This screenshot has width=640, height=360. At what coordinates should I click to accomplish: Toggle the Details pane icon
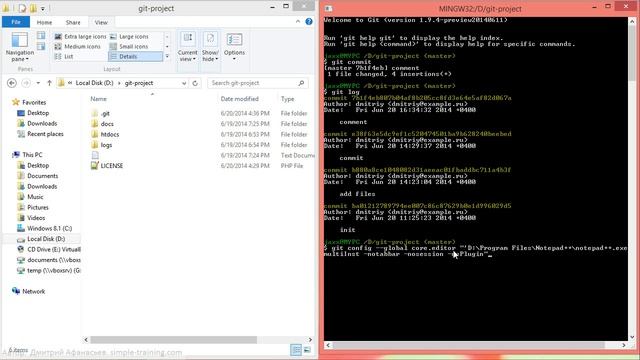[x=41, y=47]
